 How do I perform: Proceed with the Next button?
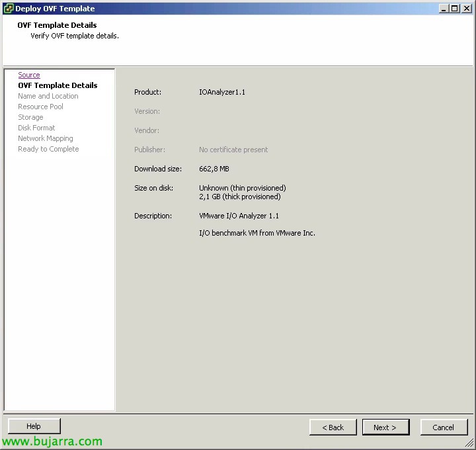coord(386,427)
